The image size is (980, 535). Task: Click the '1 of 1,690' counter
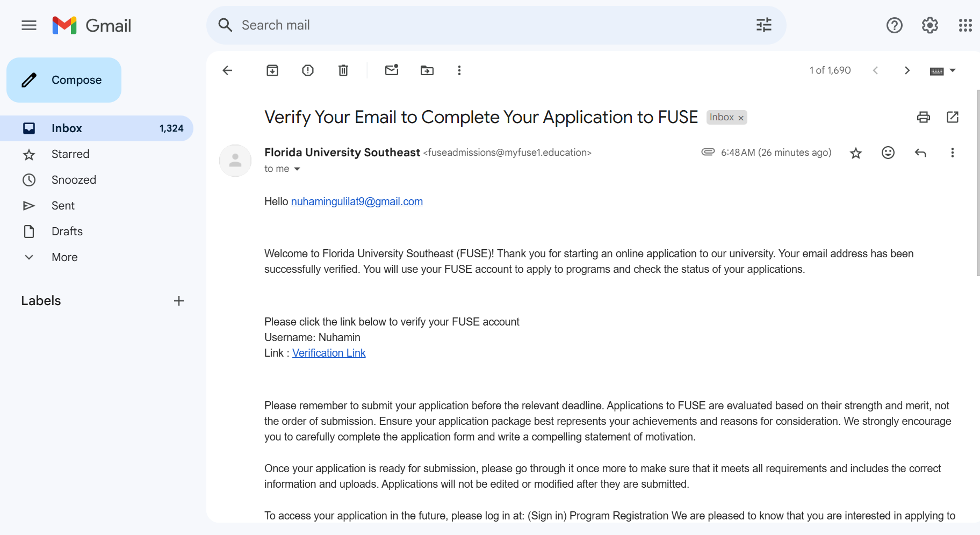coord(830,70)
